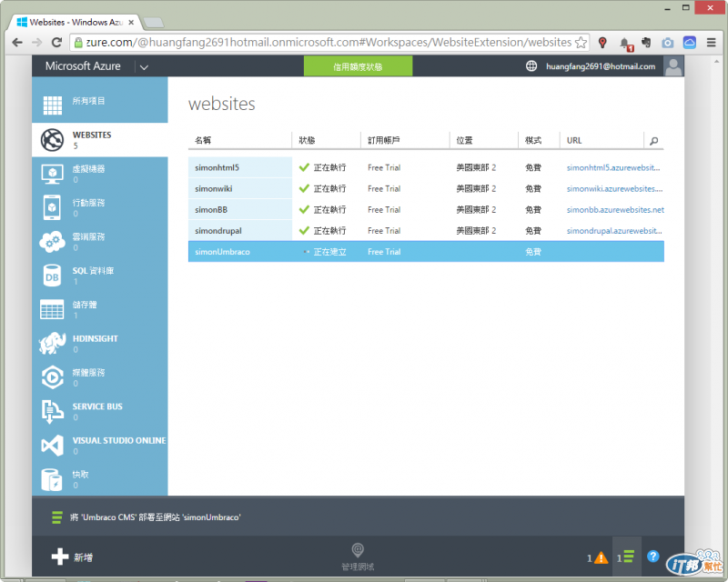Image resolution: width=728 pixels, height=582 pixels.
Task: Expand the Microsoft Azure chevron dropdown
Action: tap(144, 67)
